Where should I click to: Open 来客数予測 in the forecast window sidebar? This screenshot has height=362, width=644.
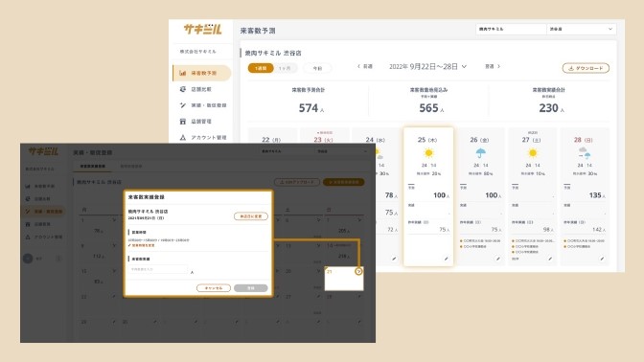tap(201, 73)
